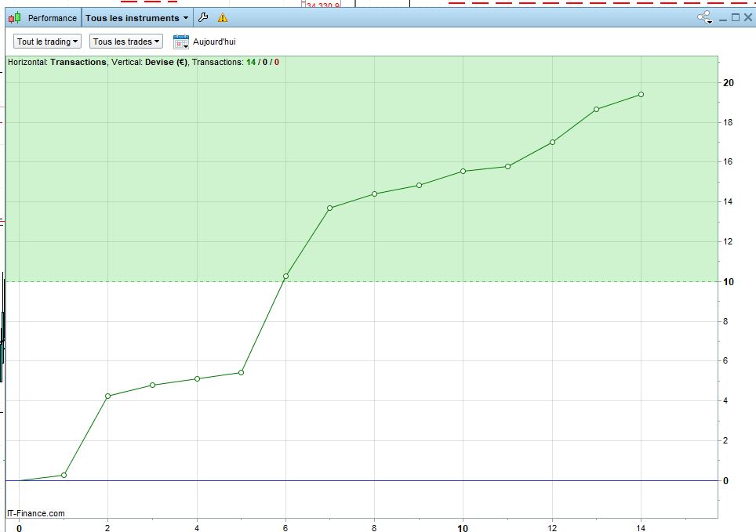
Task: Click the 14 label on the horizontal axis
Action: 641,528
